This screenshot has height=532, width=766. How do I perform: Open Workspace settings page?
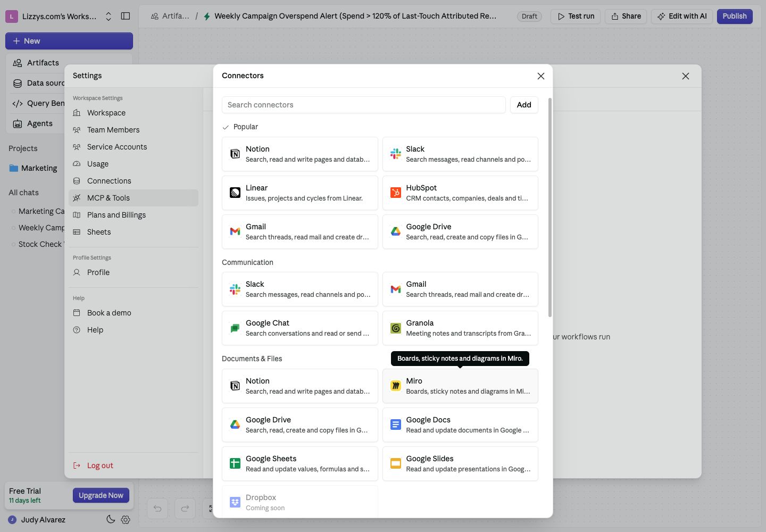pos(134,113)
